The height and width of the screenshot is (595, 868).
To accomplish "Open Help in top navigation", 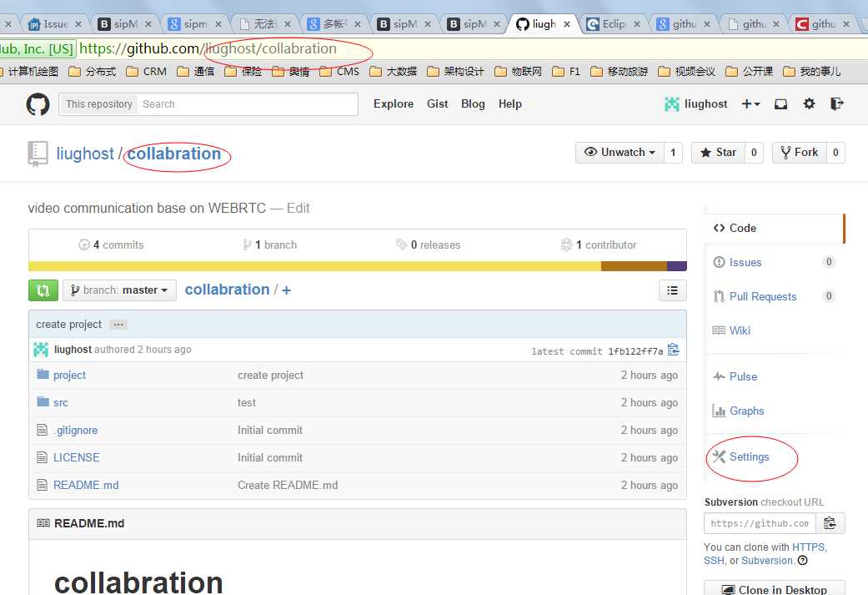I will click(509, 104).
